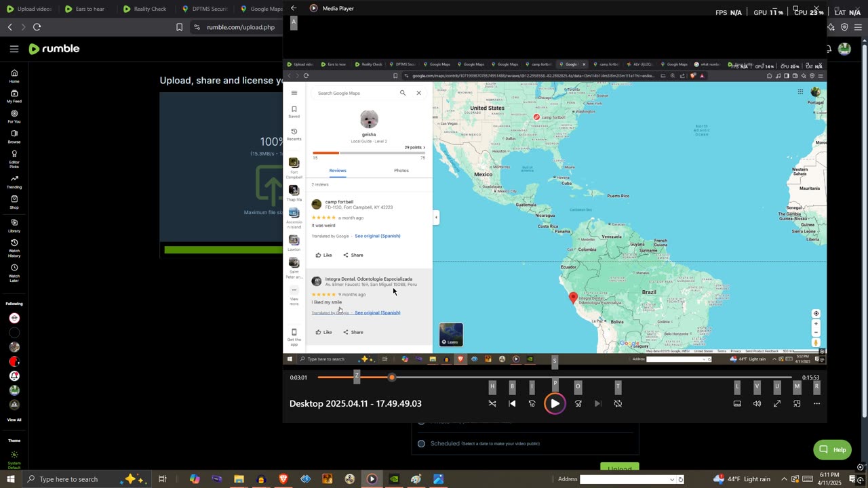The height and width of the screenshot is (488, 868).
Task: Switch to the Google Maps browser tab
Action: coord(261,9)
